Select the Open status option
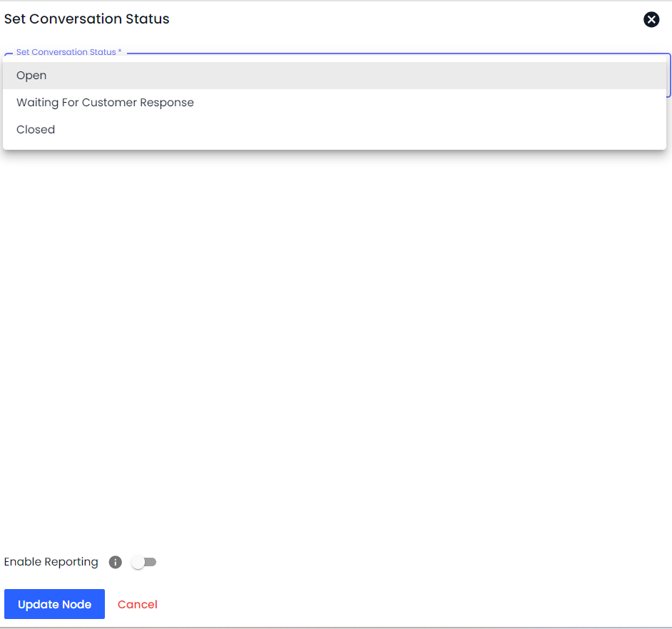This screenshot has width=672, height=629. 31,76
